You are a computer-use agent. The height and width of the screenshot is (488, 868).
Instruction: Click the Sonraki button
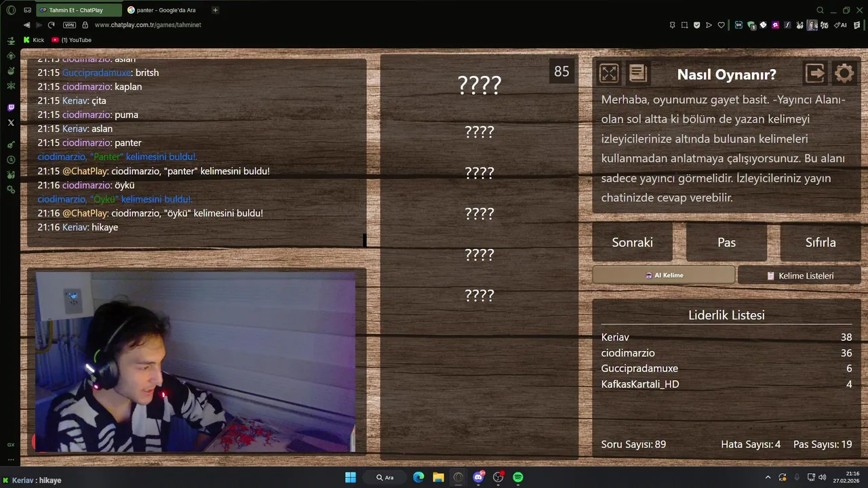(633, 242)
